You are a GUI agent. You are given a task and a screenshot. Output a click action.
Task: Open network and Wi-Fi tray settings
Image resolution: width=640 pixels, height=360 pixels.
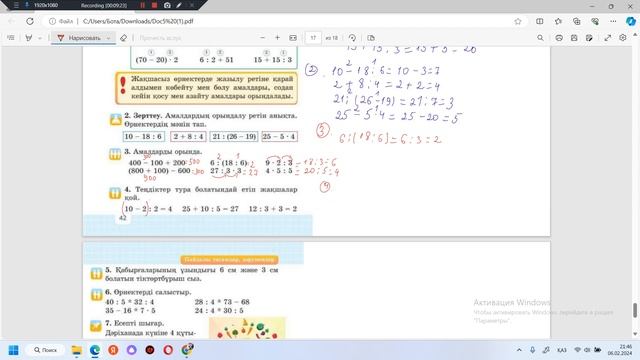click(x=577, y=350)
